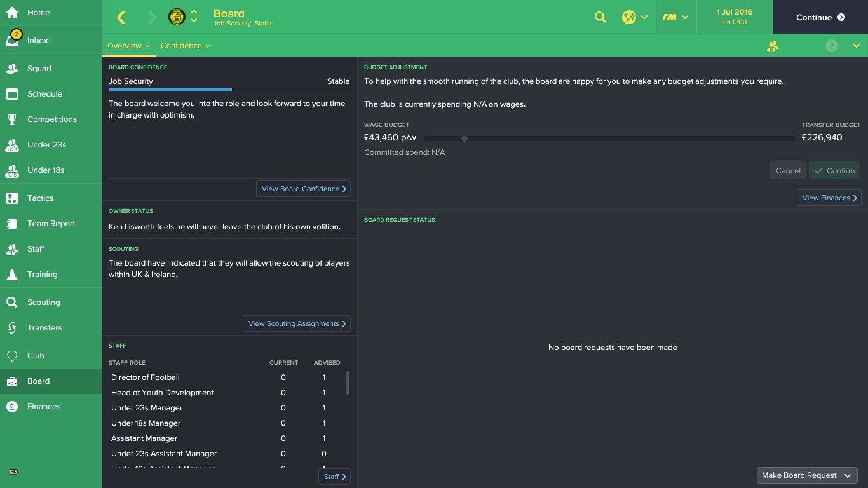Click the search magnifier in top bar
Viewport: 868px width, 488px height.
(x=600, y=17)
